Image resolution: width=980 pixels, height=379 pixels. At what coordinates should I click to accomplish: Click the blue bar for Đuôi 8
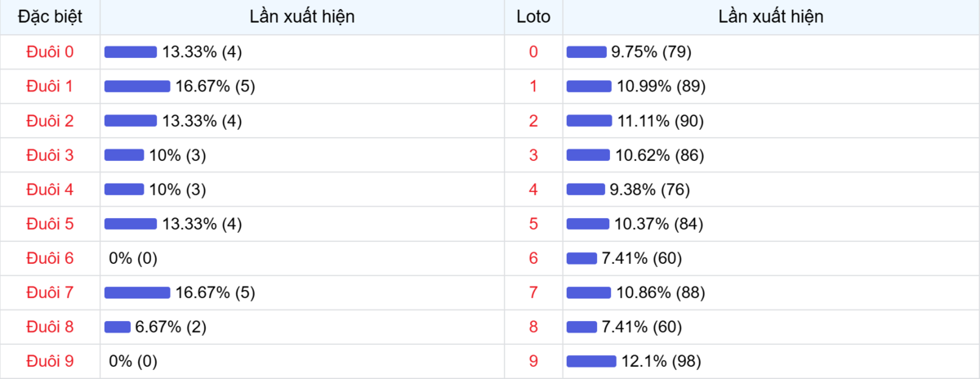118,327
